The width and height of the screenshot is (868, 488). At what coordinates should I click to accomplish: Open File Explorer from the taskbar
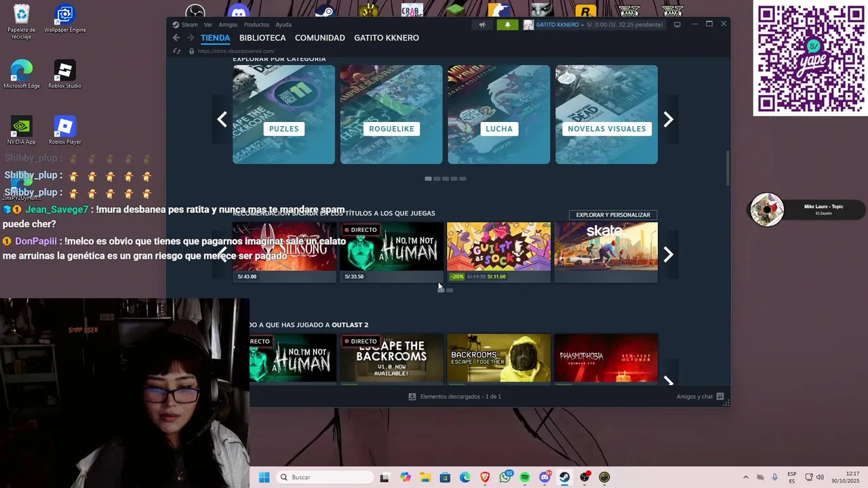(425, 477)
